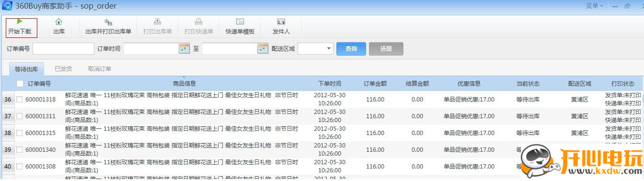Select row number 36
The image size is (644, 181).
[8, 100]
